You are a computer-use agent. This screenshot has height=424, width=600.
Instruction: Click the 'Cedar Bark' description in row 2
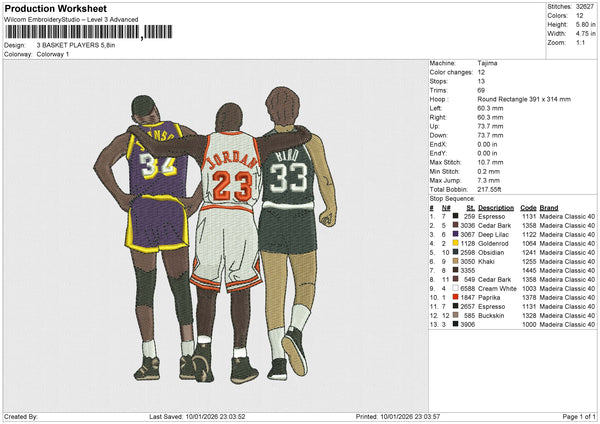pos(494,225)
